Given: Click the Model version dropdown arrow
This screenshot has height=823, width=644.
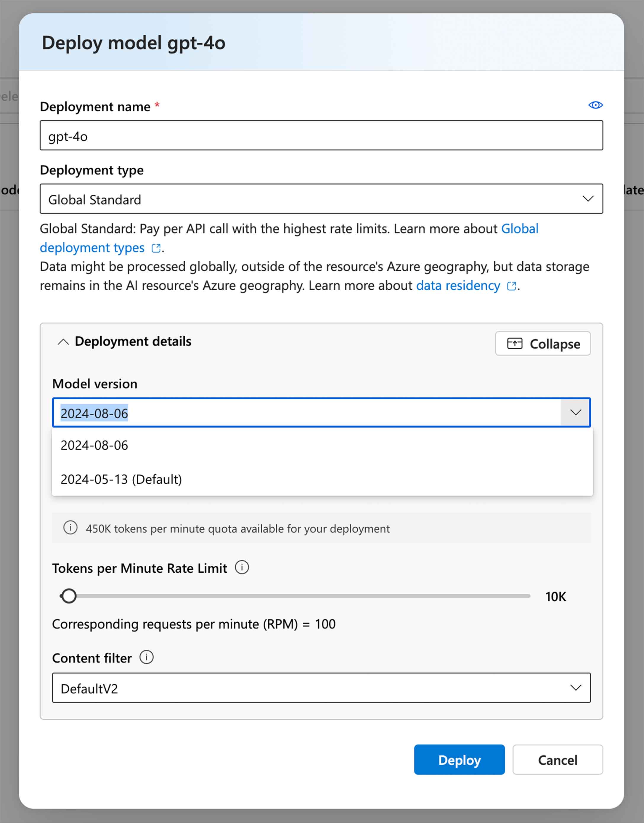Looking at the screenshot, I should [x=575, y=412].
